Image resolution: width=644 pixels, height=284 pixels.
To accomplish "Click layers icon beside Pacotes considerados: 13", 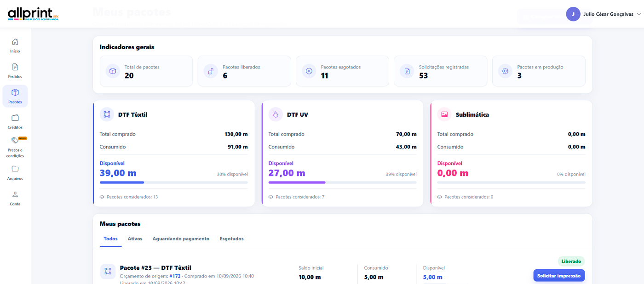I will (102, 197).
